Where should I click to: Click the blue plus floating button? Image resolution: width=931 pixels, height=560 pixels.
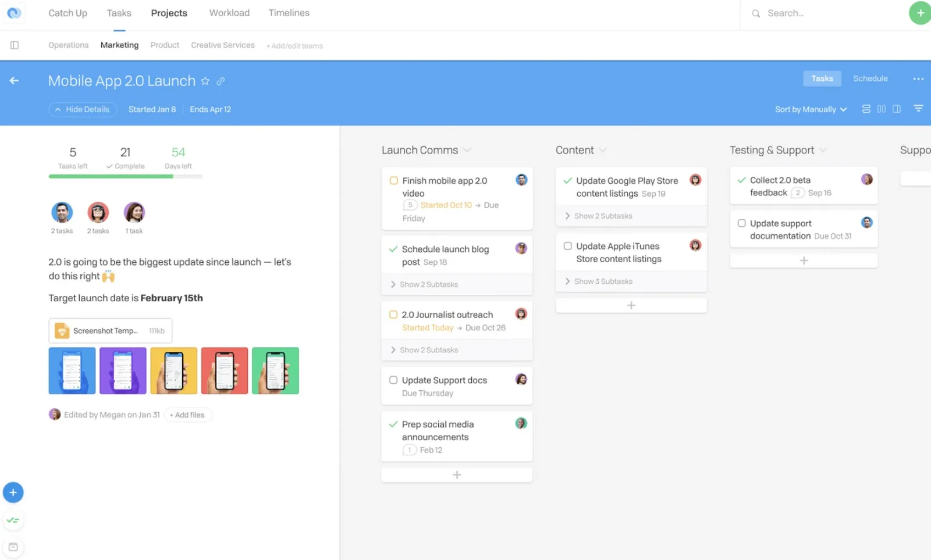[x=13, y=493]
